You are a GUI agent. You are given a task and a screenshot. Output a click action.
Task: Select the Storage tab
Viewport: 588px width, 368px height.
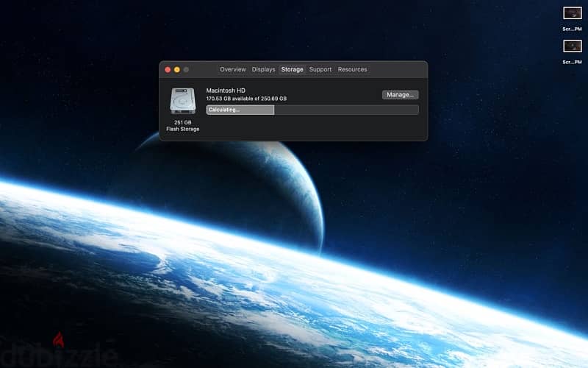(x=292, y=69)
